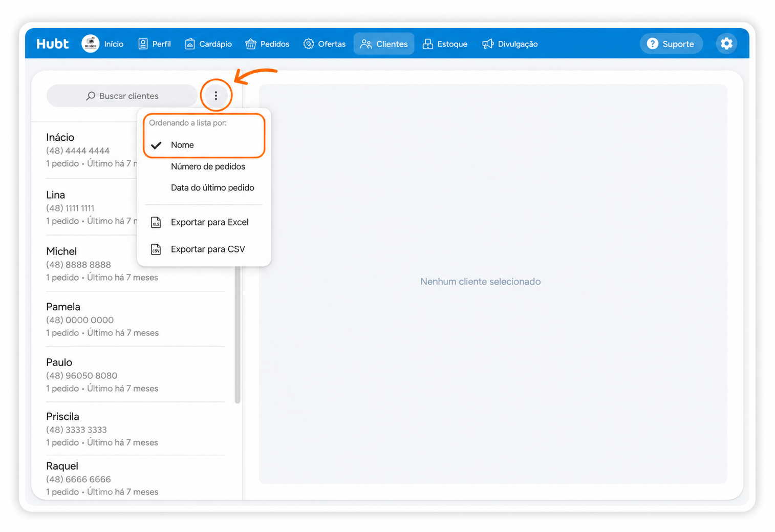Open the settings gear icon

[x=726, y=44]
